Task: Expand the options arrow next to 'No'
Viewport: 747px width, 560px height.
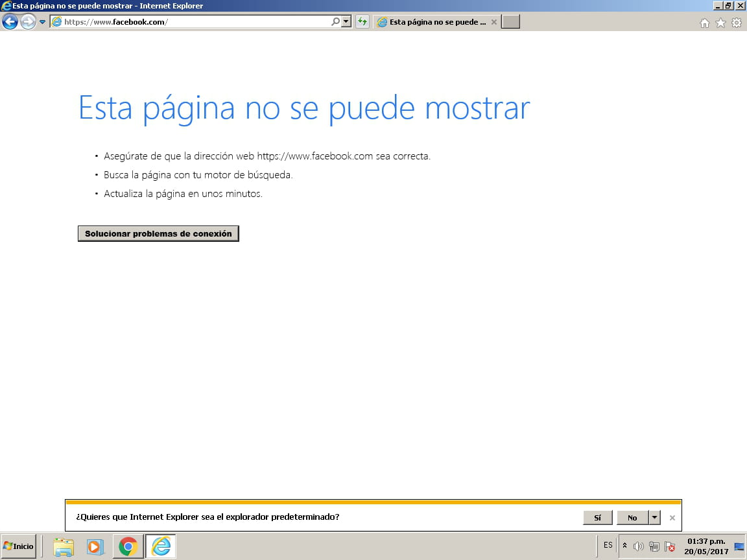Action: point(654,518)
